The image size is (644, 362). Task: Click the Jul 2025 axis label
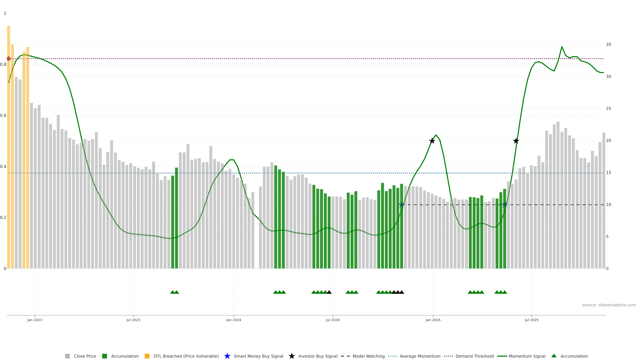pos(532,320)
